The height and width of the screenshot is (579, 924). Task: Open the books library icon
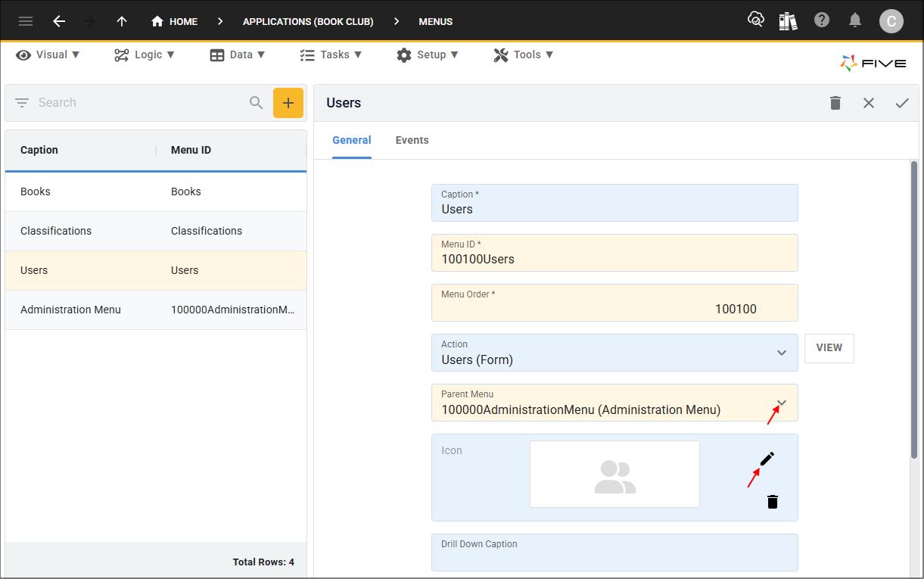789,20
